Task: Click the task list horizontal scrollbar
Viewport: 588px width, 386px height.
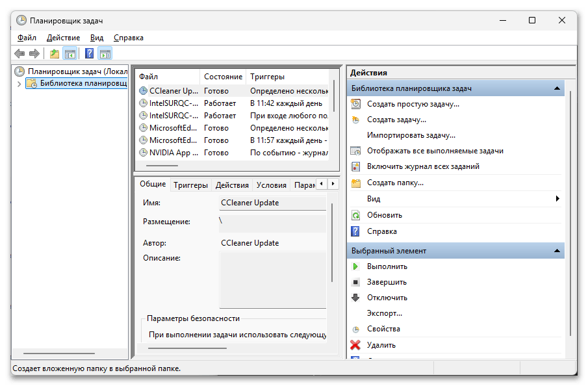Action: (x=162, y=166)
